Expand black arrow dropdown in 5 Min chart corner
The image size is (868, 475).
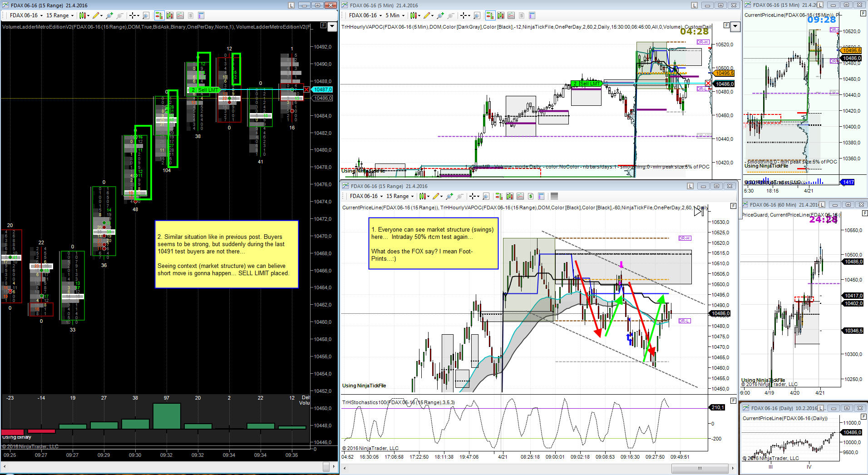[x=735, y=26]
